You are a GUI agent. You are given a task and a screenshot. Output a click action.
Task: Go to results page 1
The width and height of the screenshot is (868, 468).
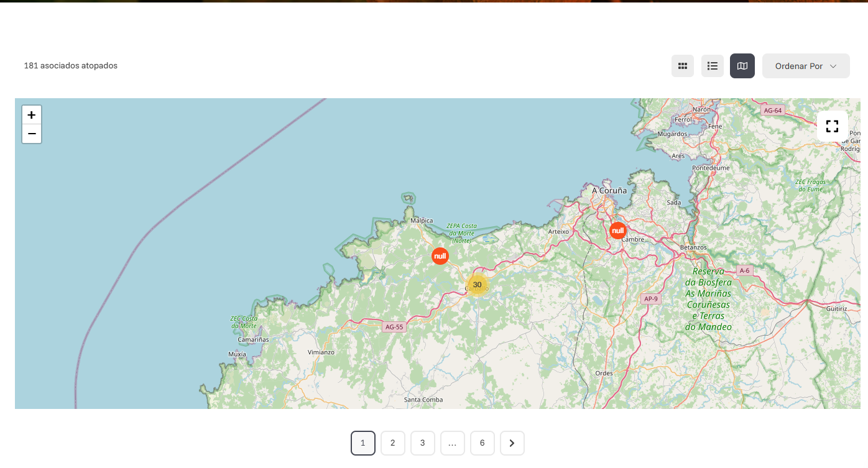coord(363,443)
